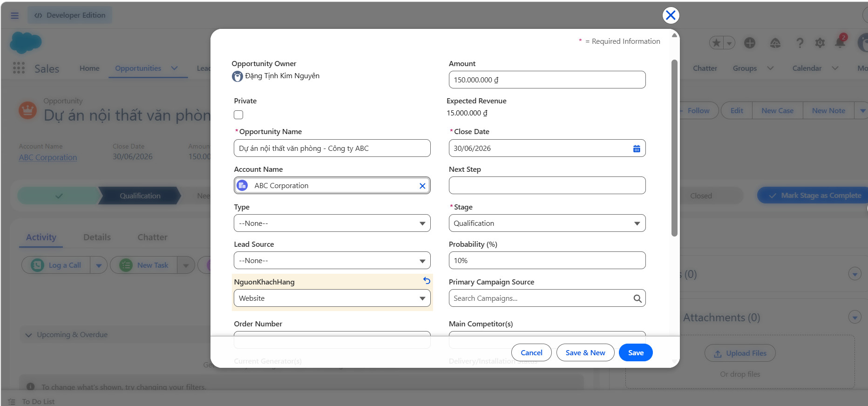Click the Log a Call phone icon

pos(37,265)
